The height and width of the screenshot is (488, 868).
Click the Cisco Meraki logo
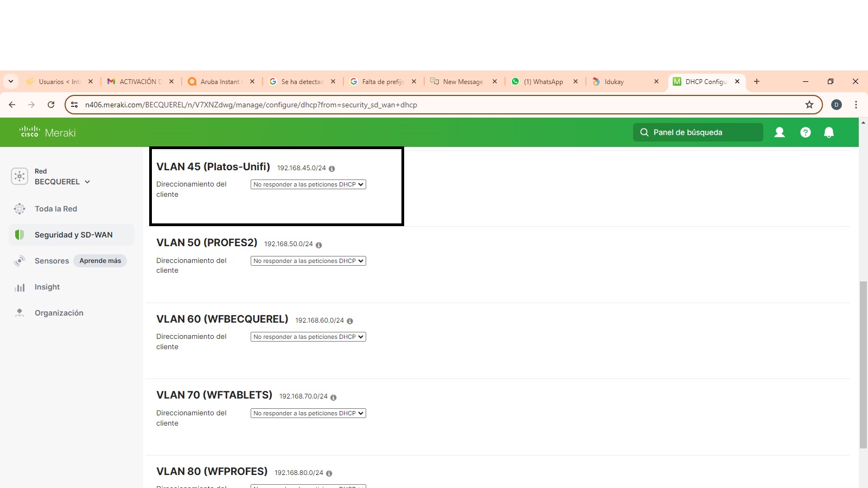48,132
